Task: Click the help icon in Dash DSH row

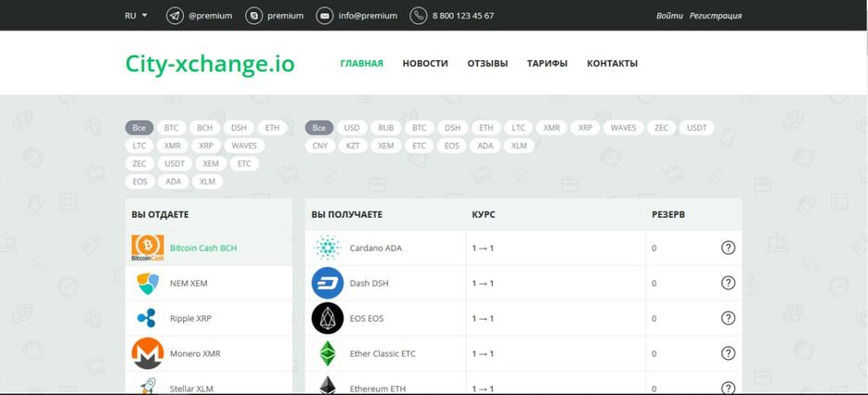Action: click(x=728, y=283)
